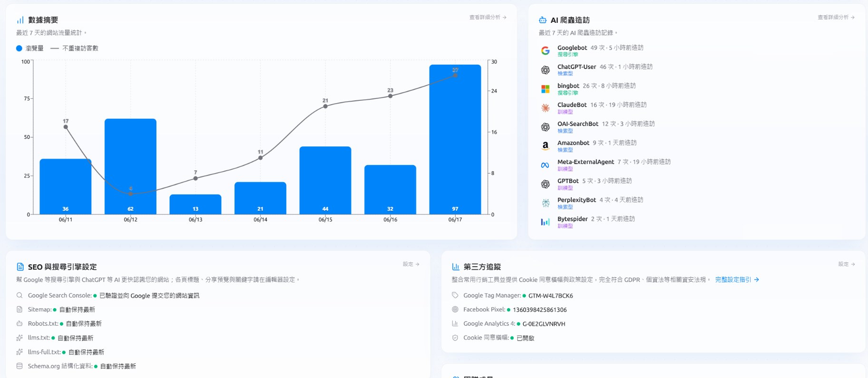Screen dimensions: 868x378
Task: Click 已驗證並向 Google 提交您的網站資訊 status
Action: [149, 296]
